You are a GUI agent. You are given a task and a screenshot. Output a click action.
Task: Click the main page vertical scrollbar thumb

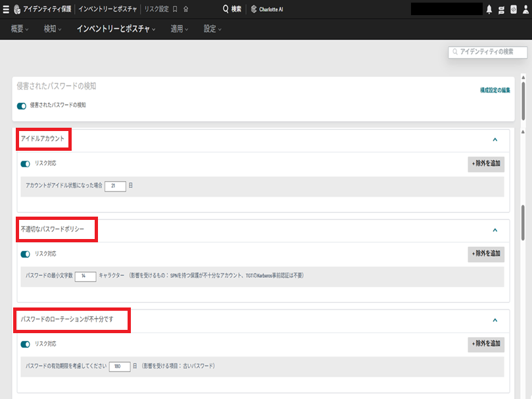(x=523, y=223)
